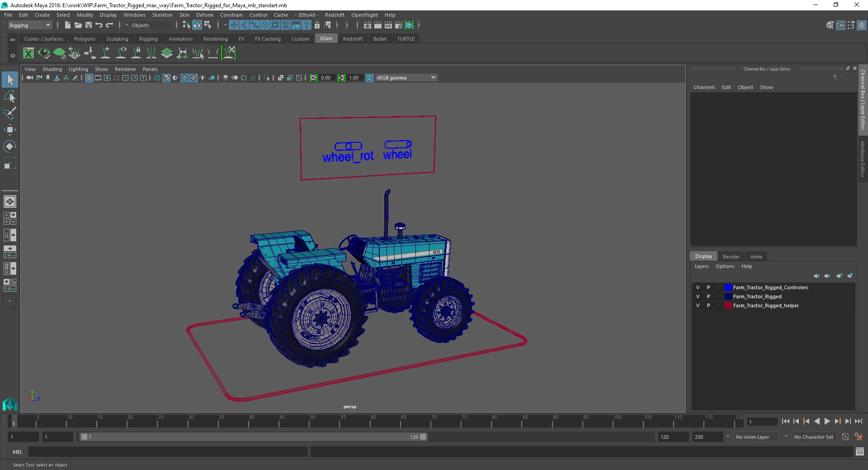
Task: Open the No Character Set dropdown
Action: pyautogui.click(x=815, y=437)
